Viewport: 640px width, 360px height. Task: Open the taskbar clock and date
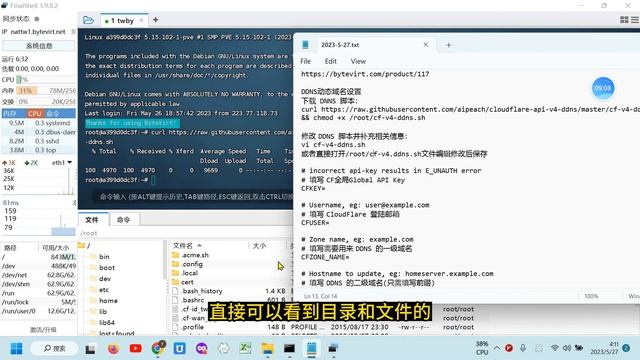click(604, 348)
